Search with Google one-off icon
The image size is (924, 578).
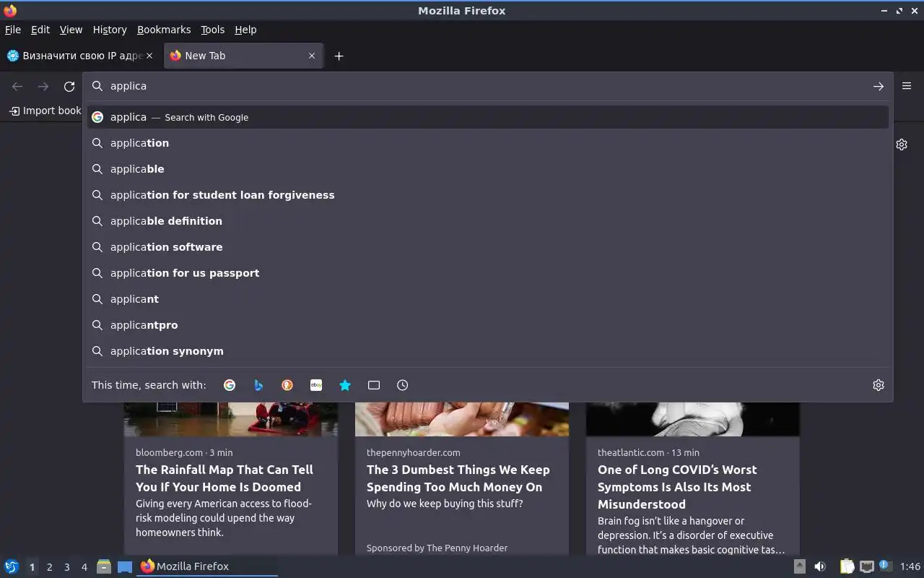click(230, 385)
